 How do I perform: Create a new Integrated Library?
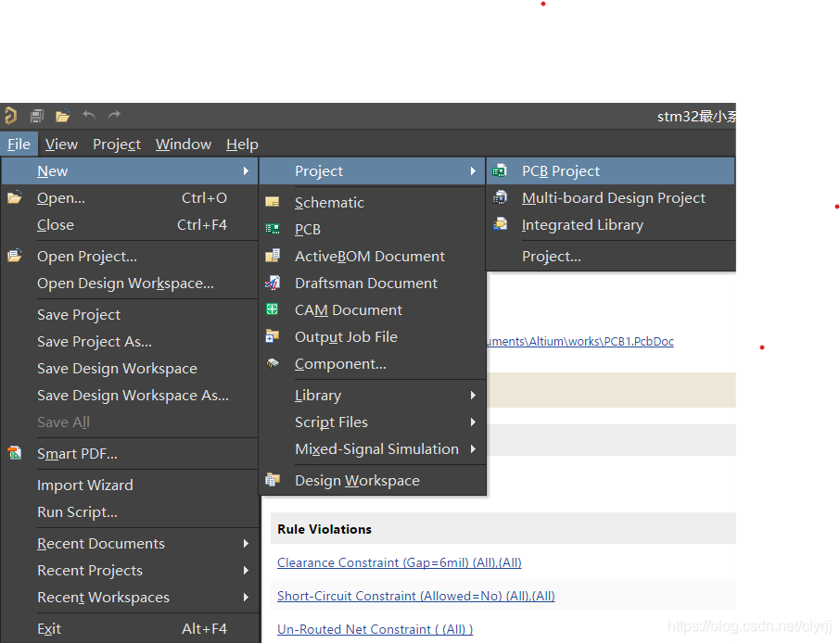tap(581, 225)
